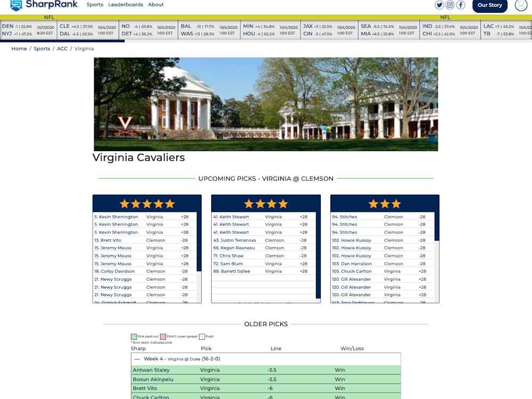Collapse the Week 4 Virginia @ Duke section
The width and height of the screenshot is (532, 399).
click(136, 358)
